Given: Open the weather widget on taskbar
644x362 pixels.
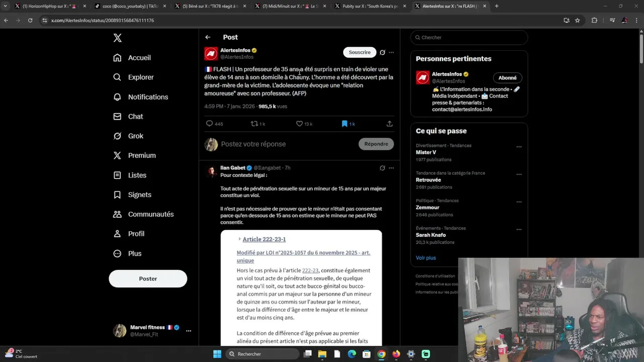Looking at the screenshot, I should [x=21, y=354].
